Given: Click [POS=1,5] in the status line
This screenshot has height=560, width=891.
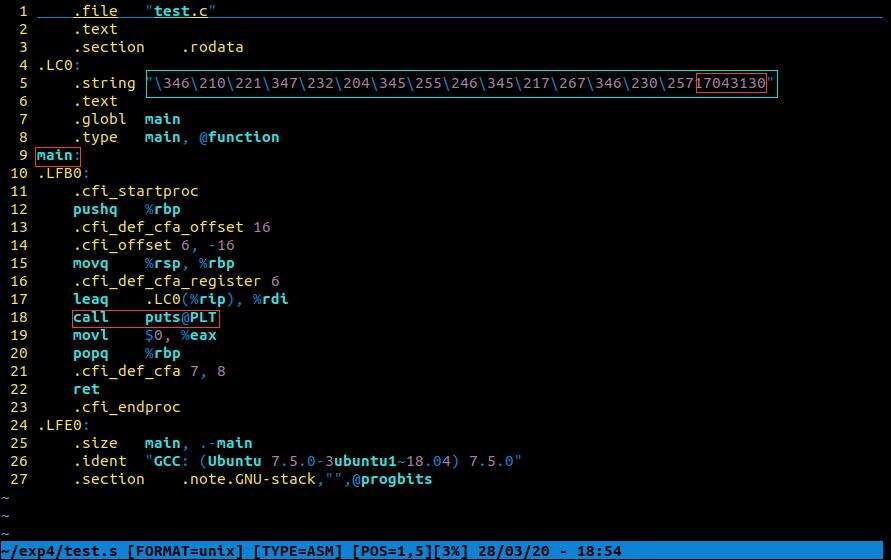Looking at the screenshot, I should coord(392,551).
